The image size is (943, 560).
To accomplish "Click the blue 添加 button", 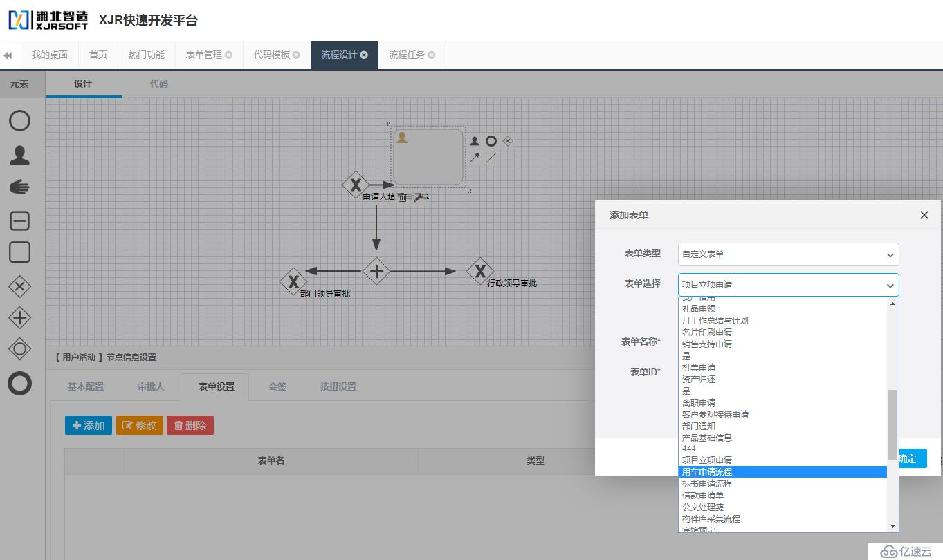I will [89, 425].
